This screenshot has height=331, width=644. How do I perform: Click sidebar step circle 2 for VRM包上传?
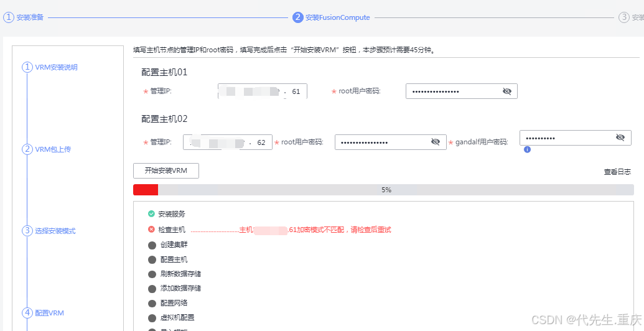click(x=27, y=149)
